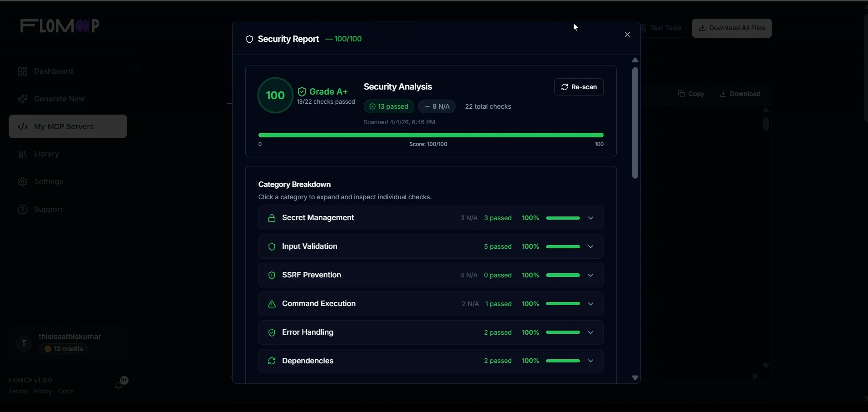Open the Terms link

pos(18,392)
